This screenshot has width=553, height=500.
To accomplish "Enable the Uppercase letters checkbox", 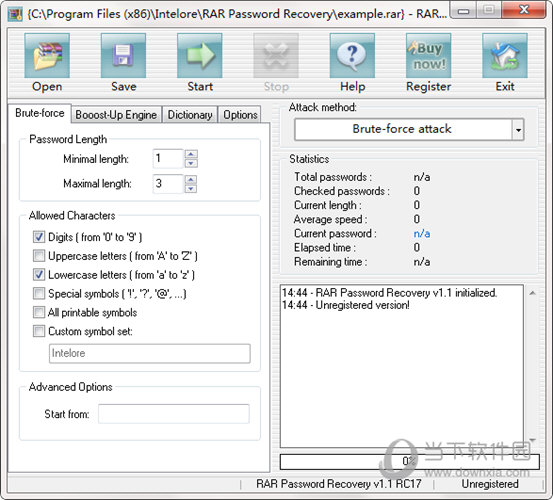I will [39, 256].
